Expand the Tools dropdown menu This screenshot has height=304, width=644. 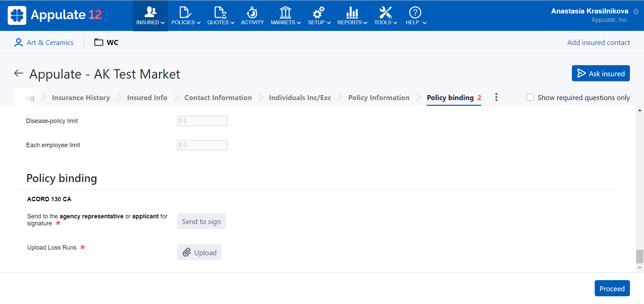tap(385, 16)
